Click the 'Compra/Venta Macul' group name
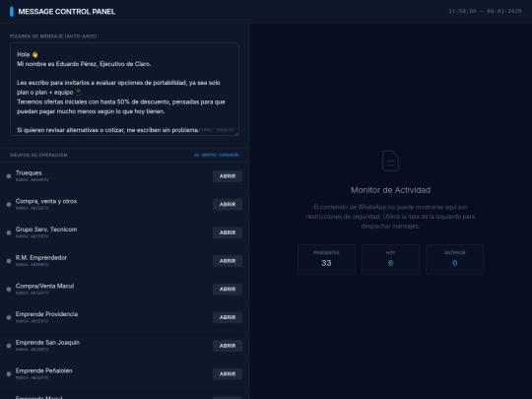The image size is (532, 399). [44, 286]
